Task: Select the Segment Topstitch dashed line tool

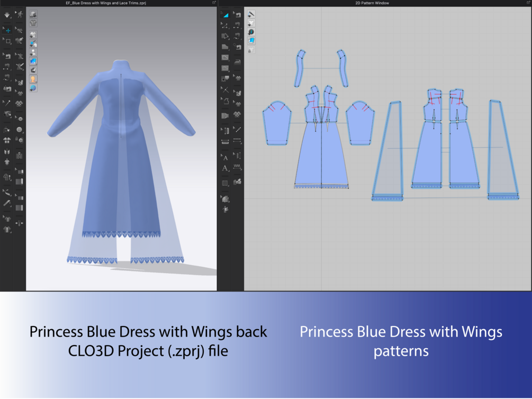Action: click(x=238, y=140)
